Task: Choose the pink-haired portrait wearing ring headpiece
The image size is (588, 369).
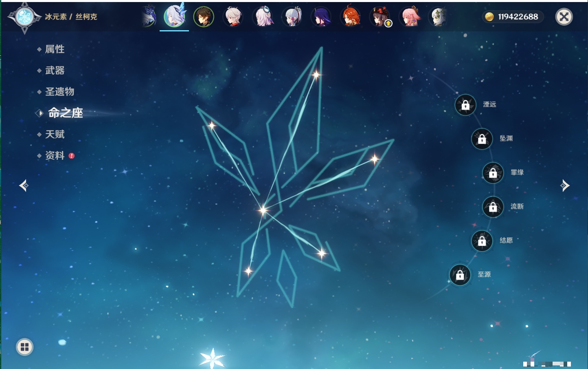Action: 263,17
